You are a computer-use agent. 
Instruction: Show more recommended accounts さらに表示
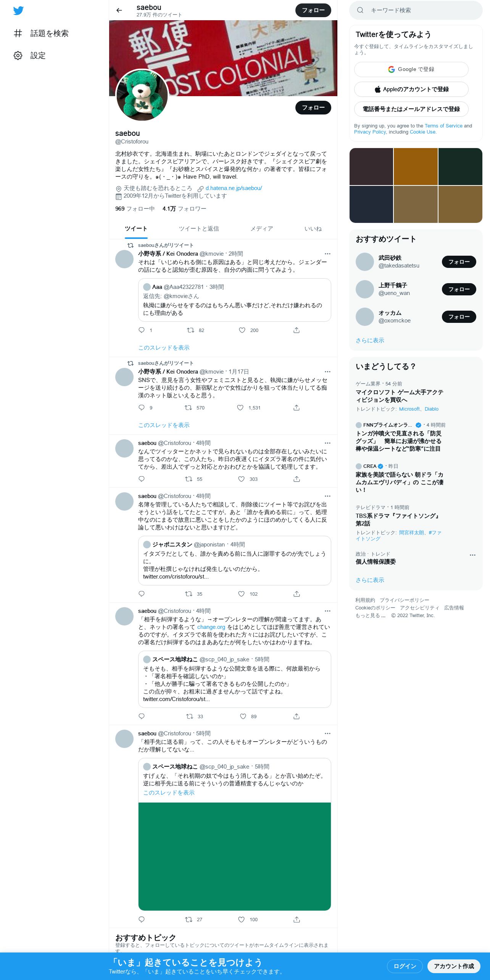coord(370,340)
